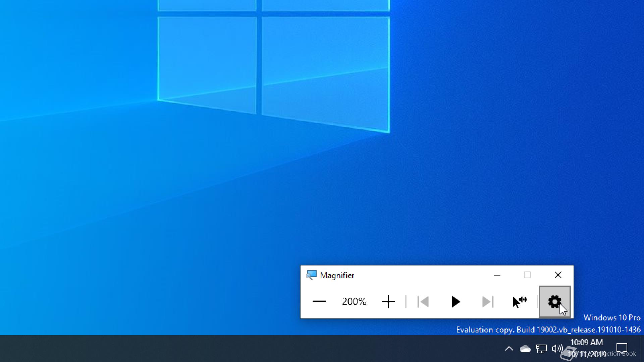Open network status tray icon
The image size is (644, 362).
(x=541, y=349)
